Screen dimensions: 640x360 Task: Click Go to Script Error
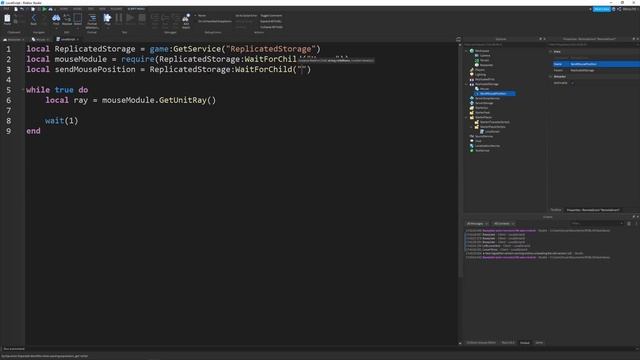click(x=246, y=16)
